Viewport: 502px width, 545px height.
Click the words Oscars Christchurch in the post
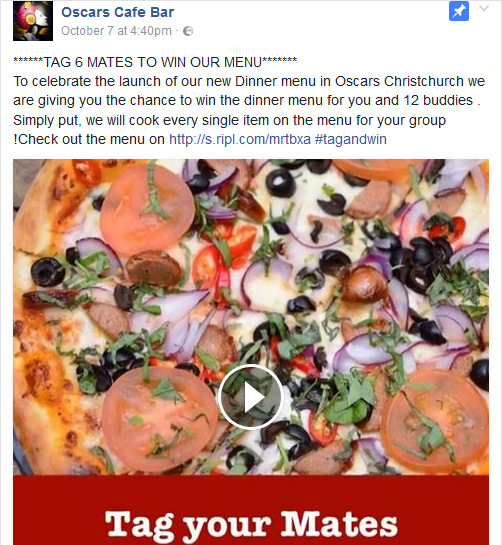[399, 81]
